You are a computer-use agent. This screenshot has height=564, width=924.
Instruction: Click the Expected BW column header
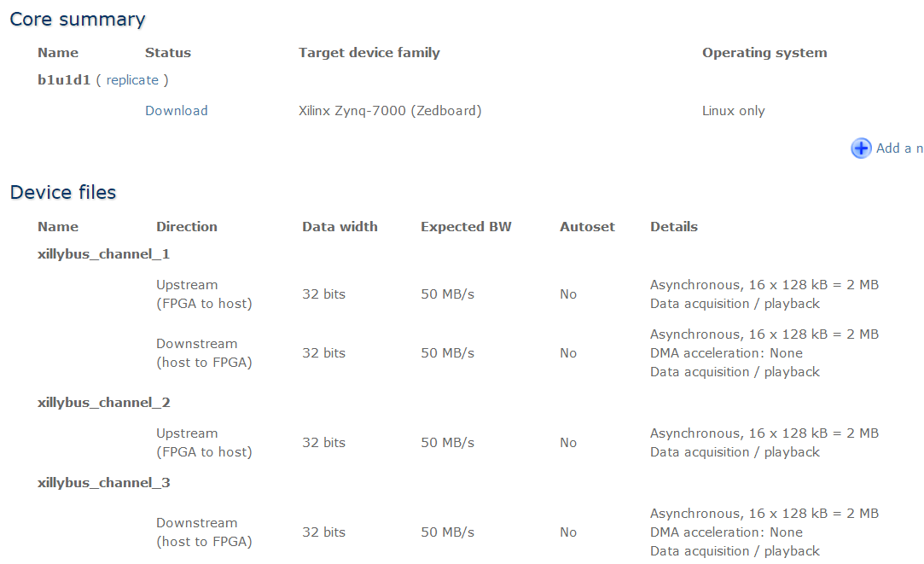tap(466, 227)
